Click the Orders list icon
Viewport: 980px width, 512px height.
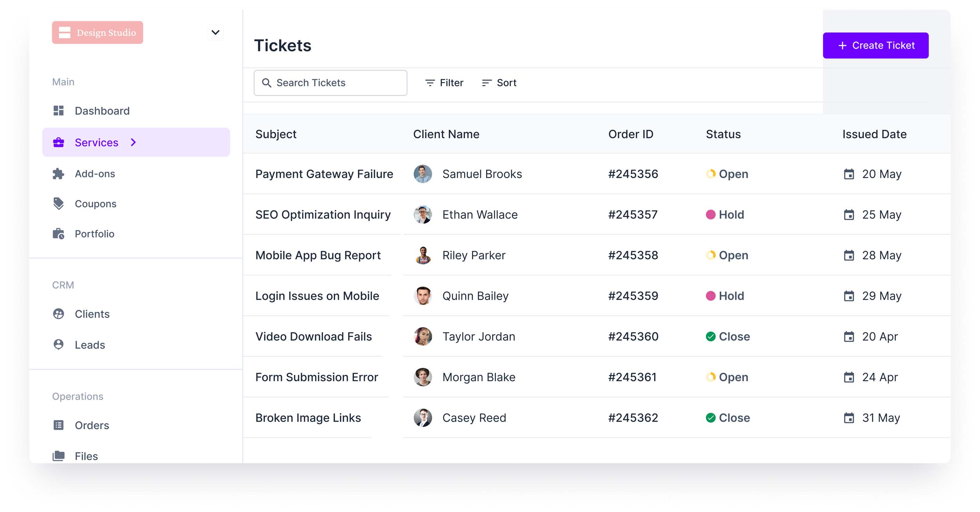(58, 425)
